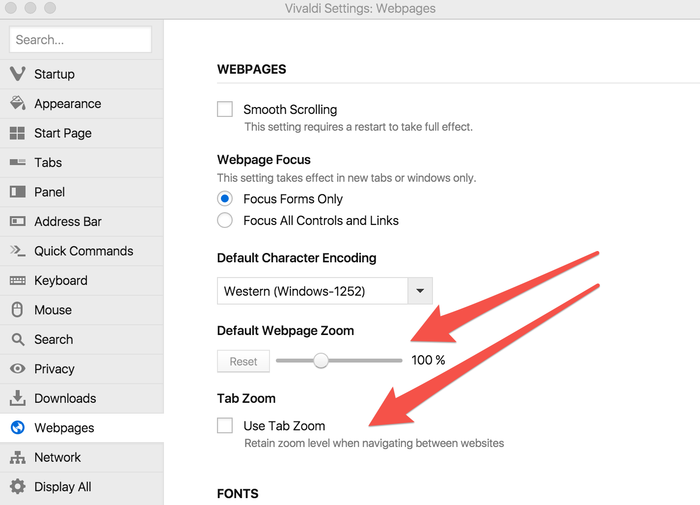Open Downloads via its arrow icon
This screenshot has width=700, height=505.
(x=17, y=398)
